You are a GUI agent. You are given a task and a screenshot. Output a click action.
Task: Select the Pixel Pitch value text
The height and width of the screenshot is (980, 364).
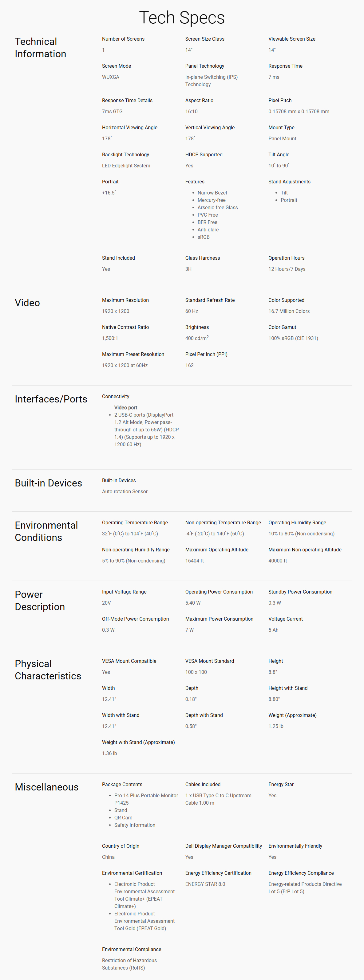(x=299, y=111)
